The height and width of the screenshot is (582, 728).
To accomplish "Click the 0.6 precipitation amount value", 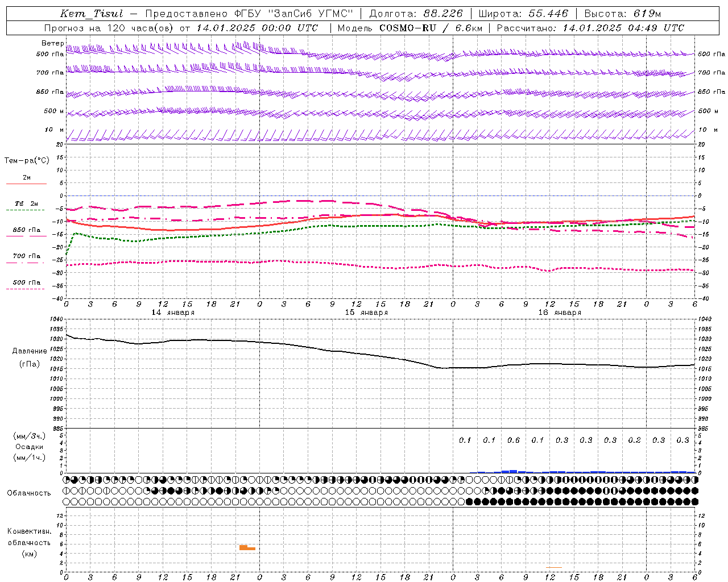I will (x=514, y=440).
